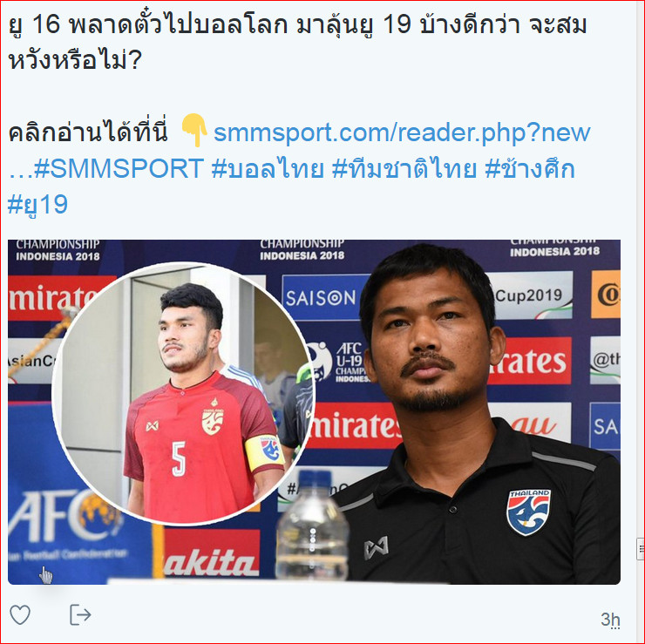Screen dimensions: 645x644
Task: Click the scrollbar track below the thumb
Action: coord(641,600)
